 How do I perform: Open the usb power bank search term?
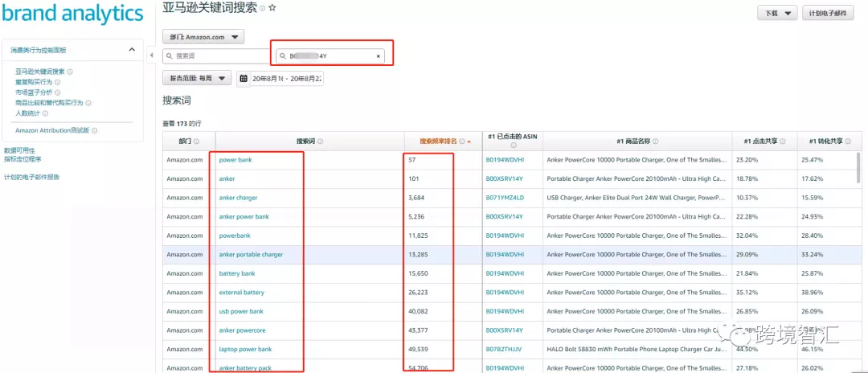(x=241, y=311)
